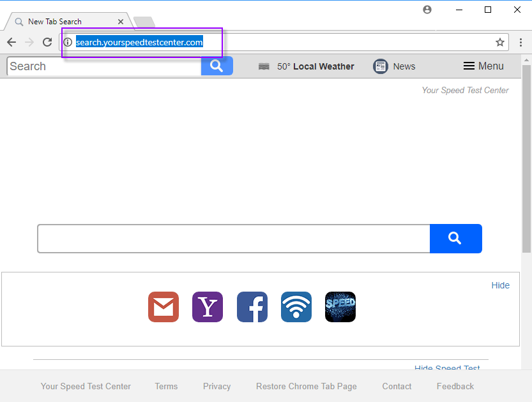Open the Terms footer link
This screenshot has width=532, height=402.
166,386
